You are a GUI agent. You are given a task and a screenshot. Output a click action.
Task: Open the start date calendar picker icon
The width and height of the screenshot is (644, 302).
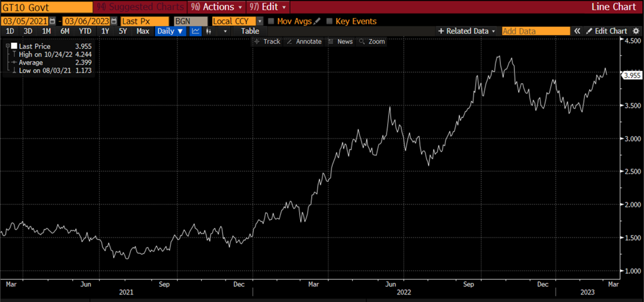[52, 21]
